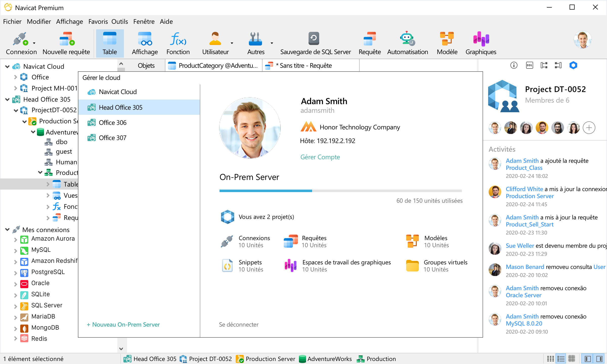The height and width of the screenshot is (364, 607).
Task: Click the navigation scroll up arrow
Action: click(x=121, y=64)
